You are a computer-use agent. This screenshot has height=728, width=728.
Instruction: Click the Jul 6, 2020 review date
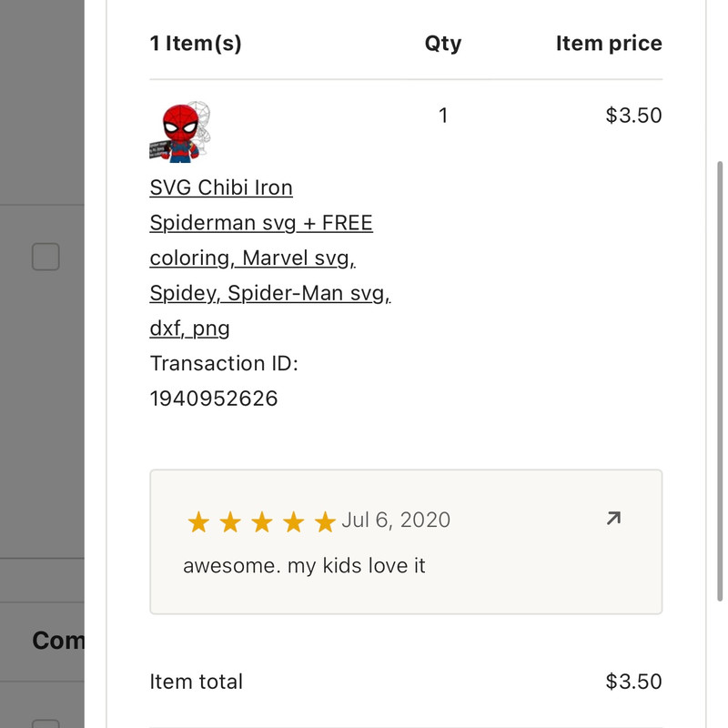point(397,520)
